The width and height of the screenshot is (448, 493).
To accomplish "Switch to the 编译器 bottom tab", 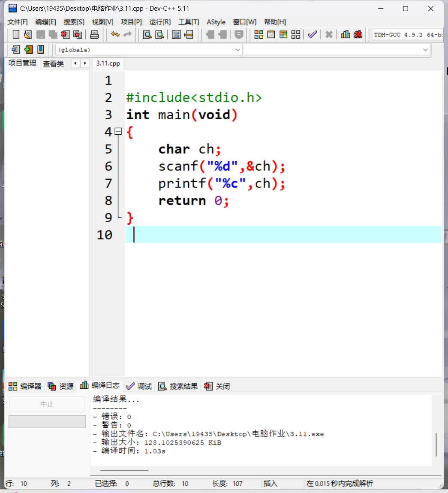I will 25,386.
